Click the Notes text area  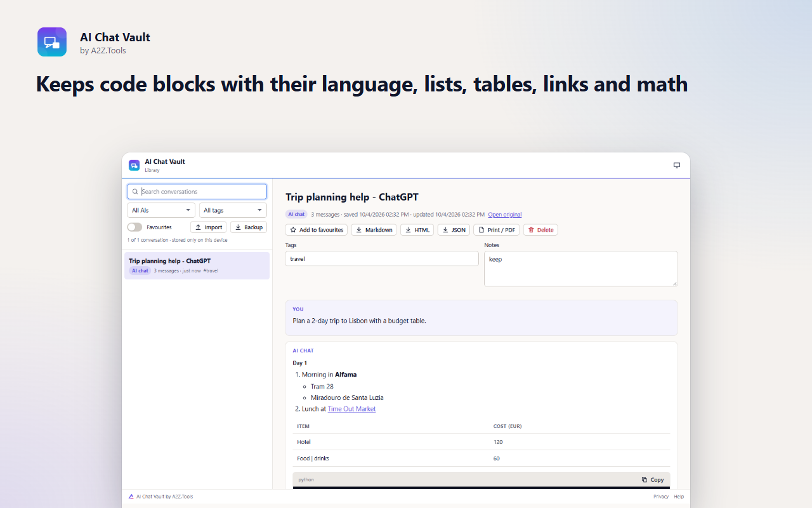coord(580,269)
